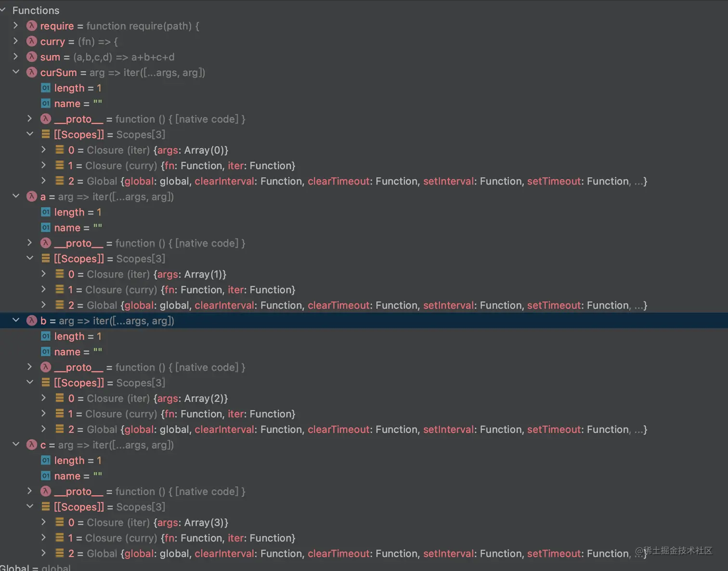Collapse the curSum function node

[16, 72]
